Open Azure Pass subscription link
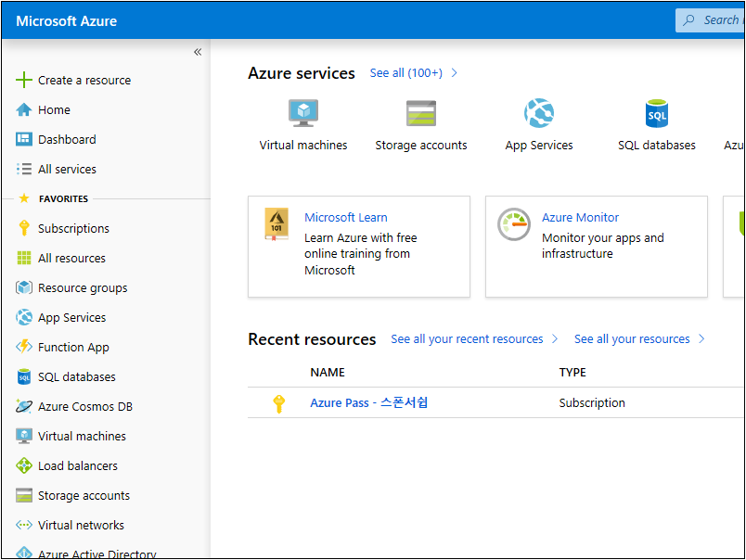Image resolution: width=746 pixels, height=560 pixels. click(368, 402)
